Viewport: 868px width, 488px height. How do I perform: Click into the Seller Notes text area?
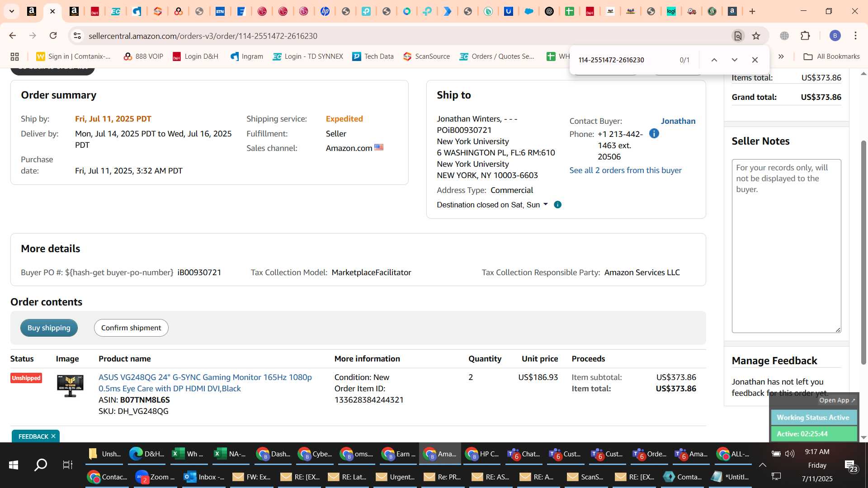pos(786,246)
